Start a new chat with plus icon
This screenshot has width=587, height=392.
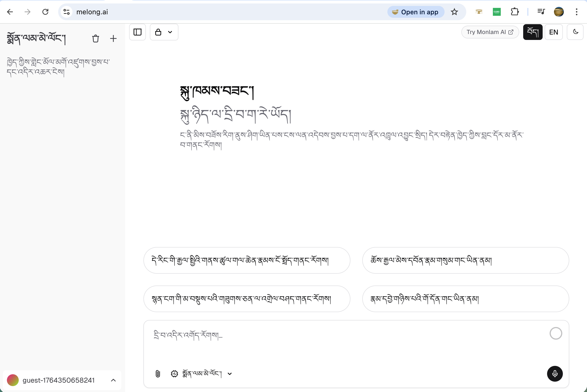point(113,38)
